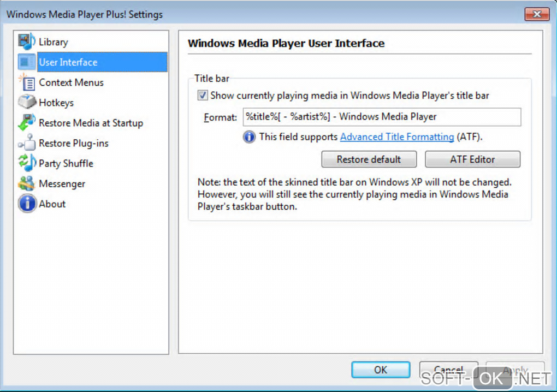Click the About info icon

pyautogui.click(x=27, y=204)
